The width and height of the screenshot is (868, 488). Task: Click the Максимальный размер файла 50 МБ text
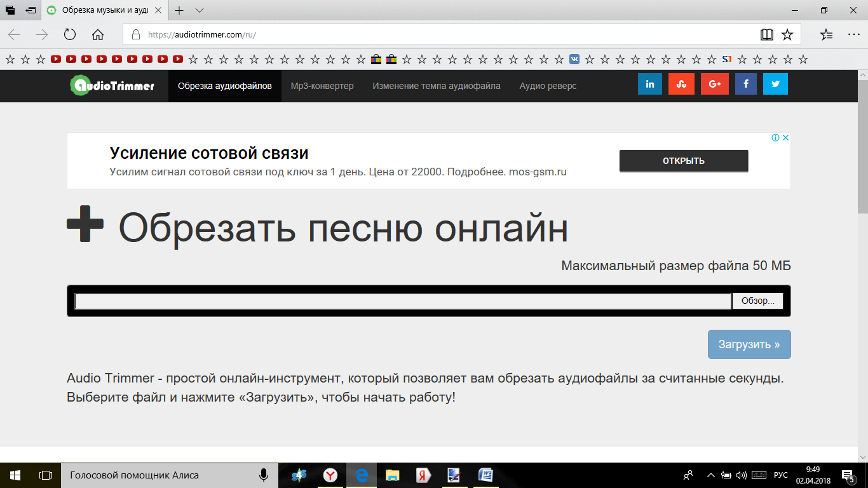pyautogui.click(x=676, y=266)
